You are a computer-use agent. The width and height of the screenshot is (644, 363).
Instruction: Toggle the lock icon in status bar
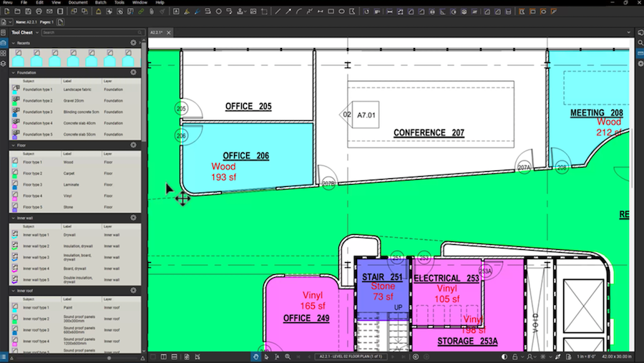coord(514,357)
